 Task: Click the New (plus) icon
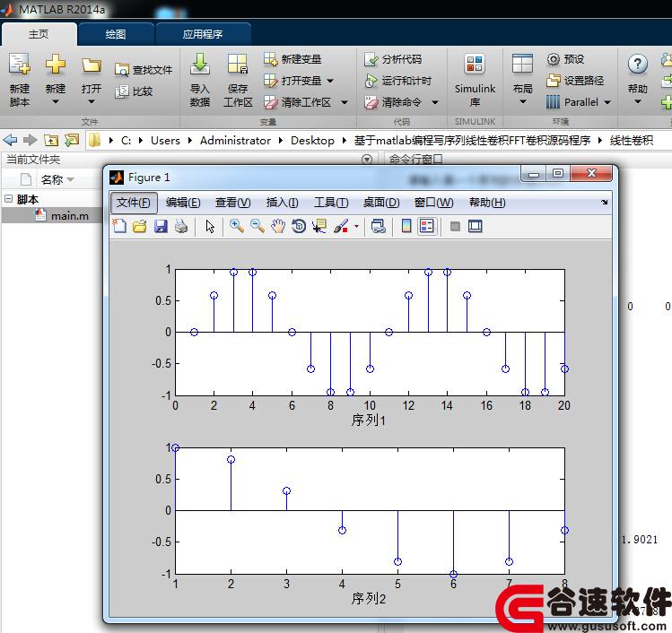coord(56,65)
